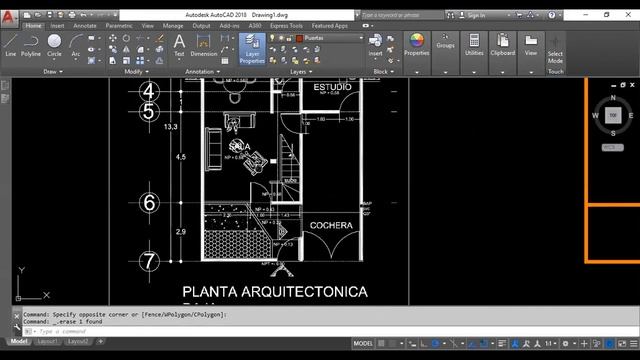
Task: Open the Clipboard panel
Action: coord(502,46)
